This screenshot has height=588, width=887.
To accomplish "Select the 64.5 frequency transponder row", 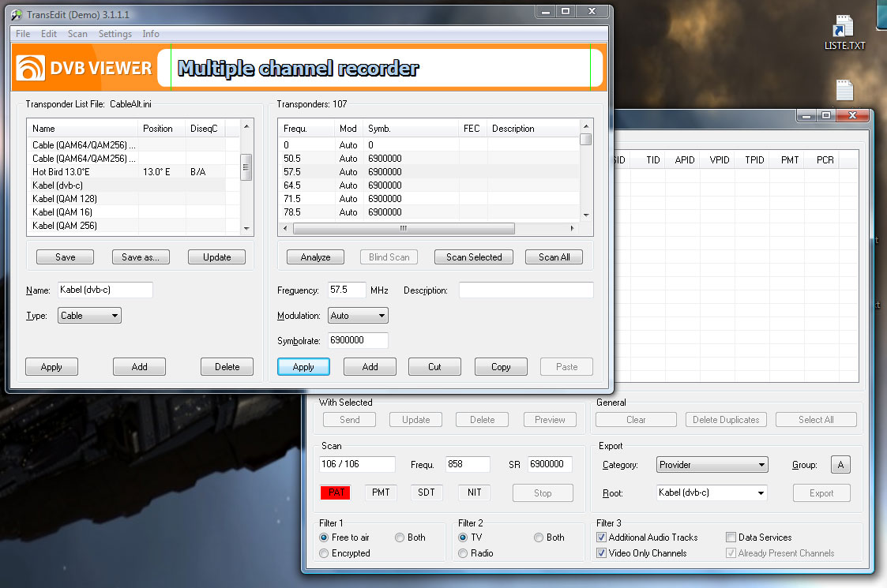I will [430, 185].
